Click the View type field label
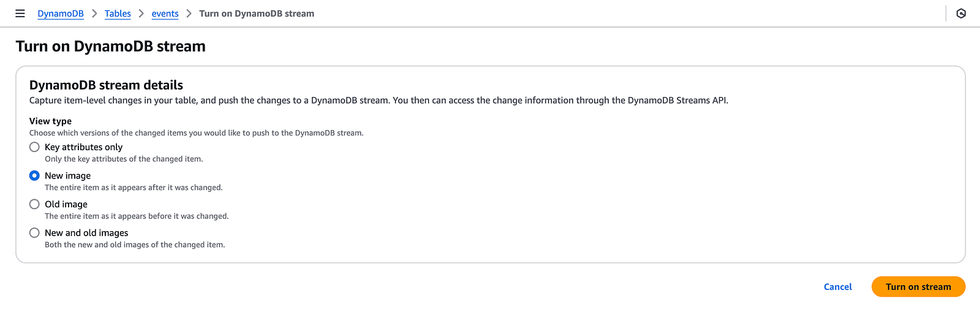Viewport: 980px width, 314px height. tap(50, 121)
